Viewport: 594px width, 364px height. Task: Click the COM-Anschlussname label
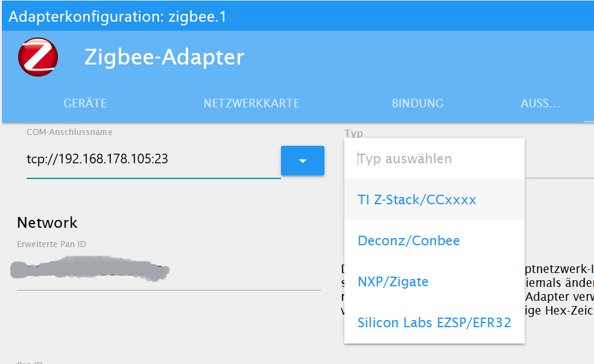pos(69,132)
